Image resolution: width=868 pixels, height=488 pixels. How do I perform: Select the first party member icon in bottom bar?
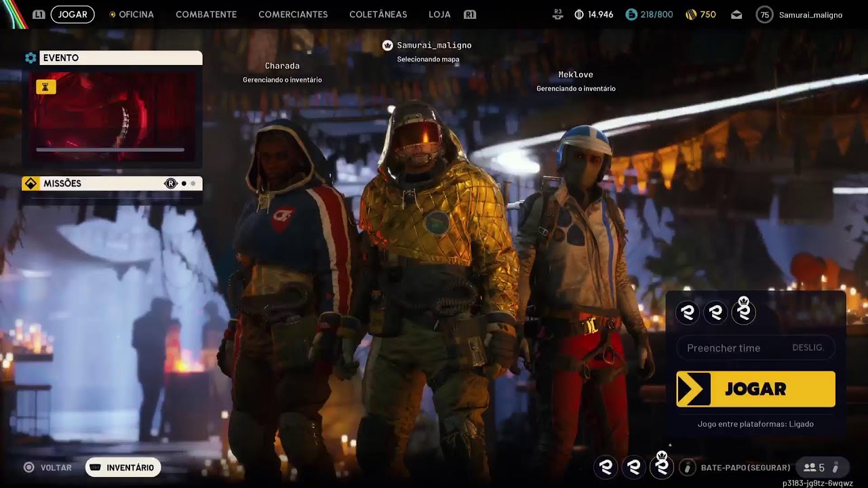(606, 467)
